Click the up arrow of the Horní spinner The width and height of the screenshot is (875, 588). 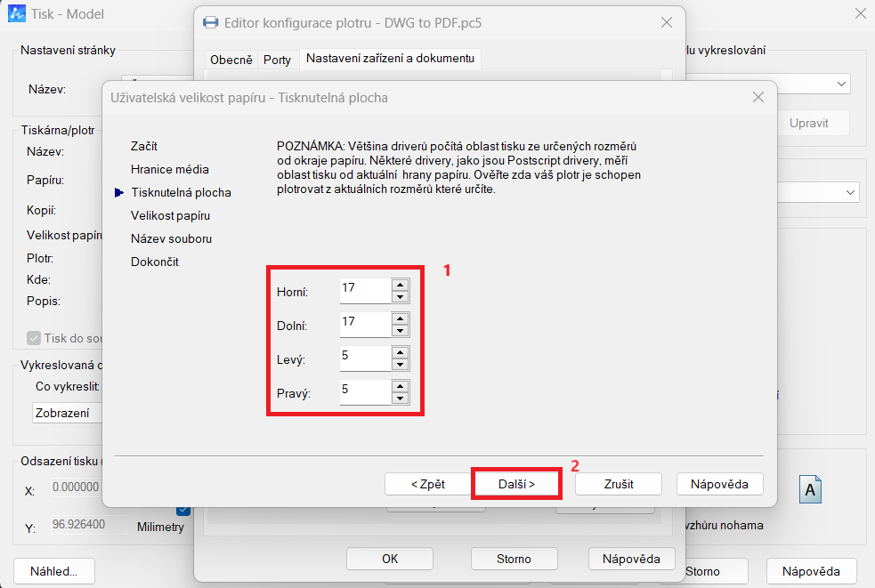click(401, 285)
